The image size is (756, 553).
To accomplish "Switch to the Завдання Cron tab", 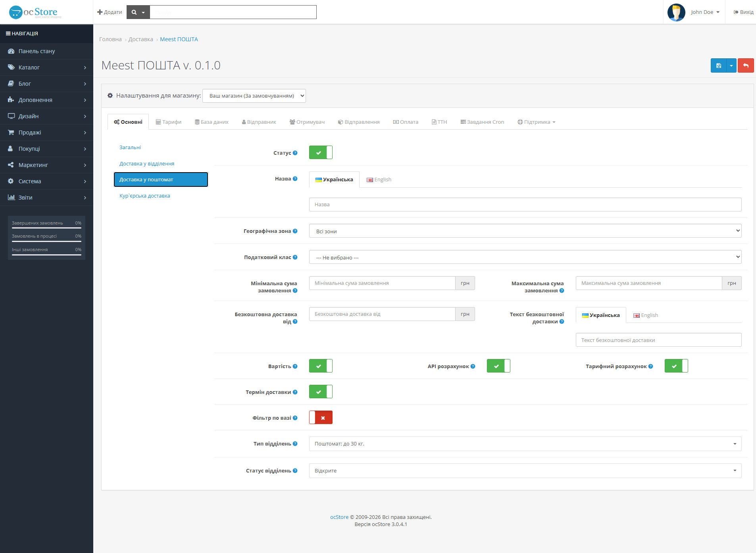I will click(x=482, y=122).
